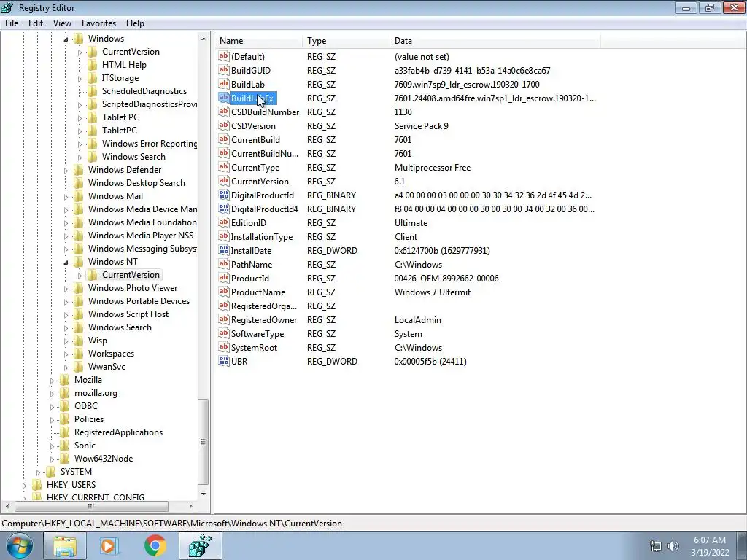The width and height of the screenshot is (747, 560).
Task: Open the File menu
Action: (x=12, y=23)
